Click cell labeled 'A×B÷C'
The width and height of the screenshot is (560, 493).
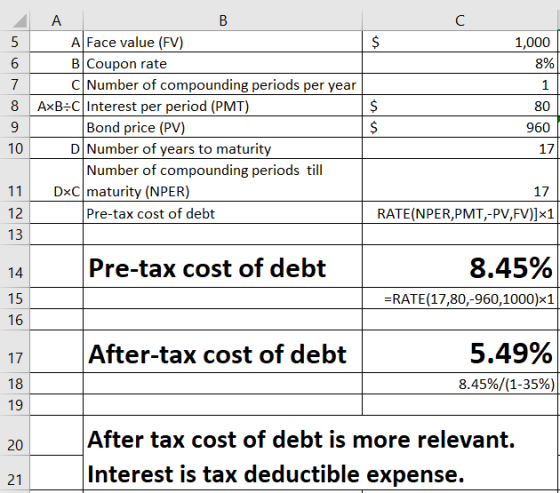56,106
